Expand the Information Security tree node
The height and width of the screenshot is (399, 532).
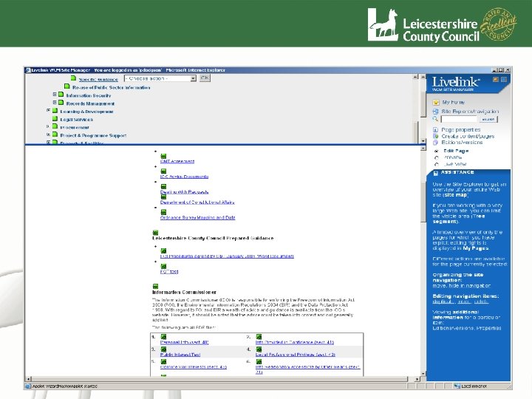pyautogui.click(x=55, y=95)
